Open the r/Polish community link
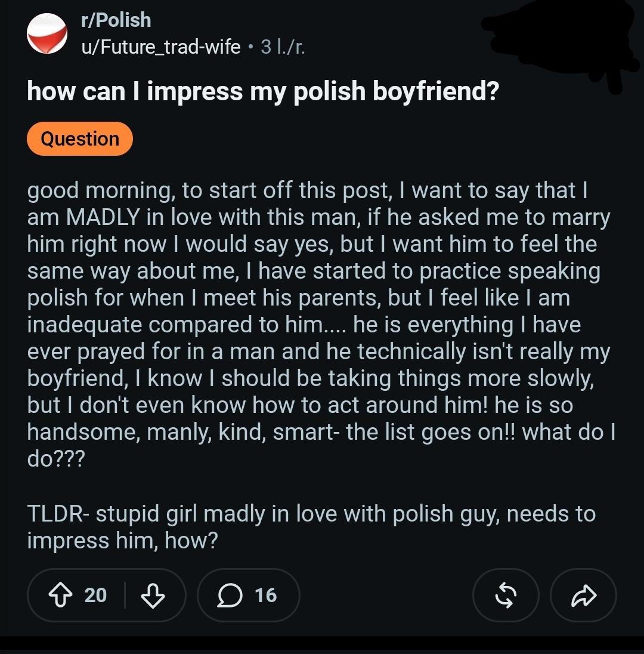Viewport: 644px width, 654px height. point(116,20)
